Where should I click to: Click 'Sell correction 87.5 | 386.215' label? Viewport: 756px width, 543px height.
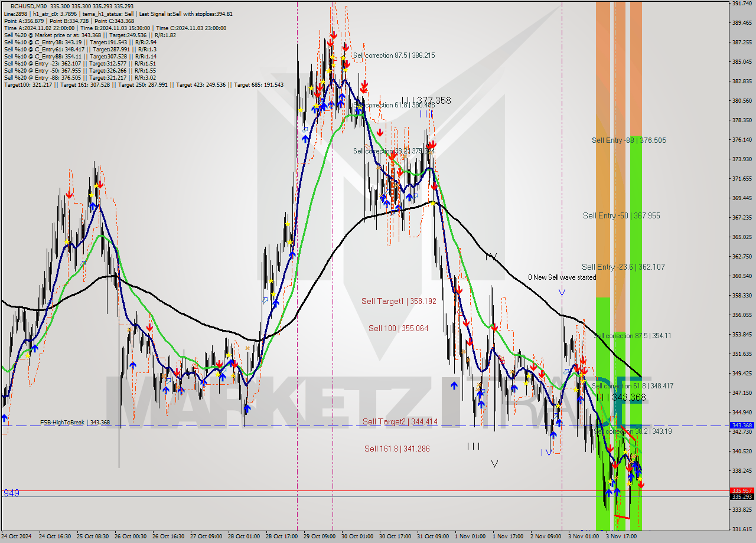tap(393, 55)
